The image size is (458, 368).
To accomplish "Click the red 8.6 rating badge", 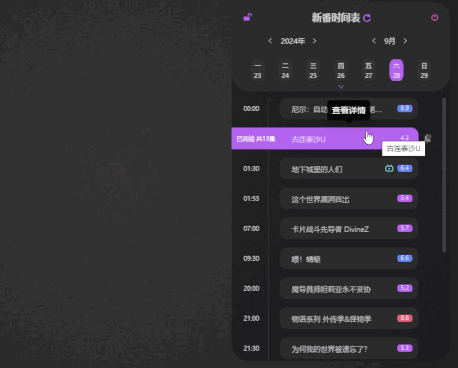I will click(x=405, y=318).
